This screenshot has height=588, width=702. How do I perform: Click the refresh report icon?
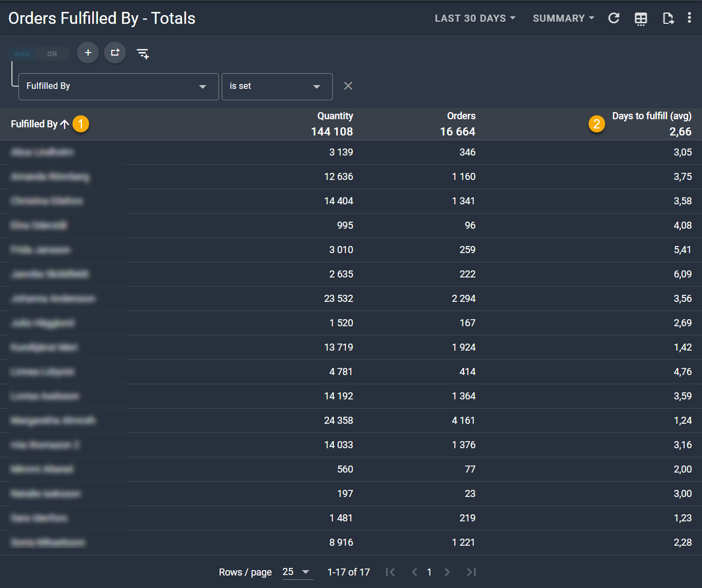(x=614, y=18)
